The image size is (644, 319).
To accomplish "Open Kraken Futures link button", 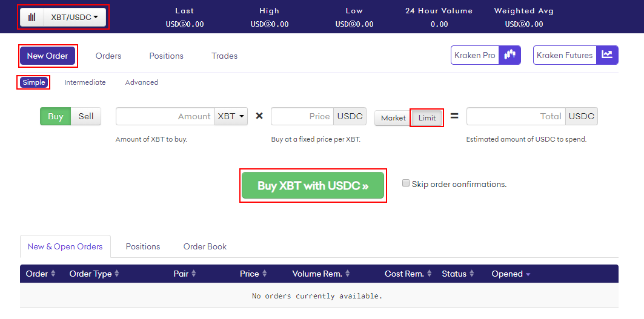I will tap(576, 55).
